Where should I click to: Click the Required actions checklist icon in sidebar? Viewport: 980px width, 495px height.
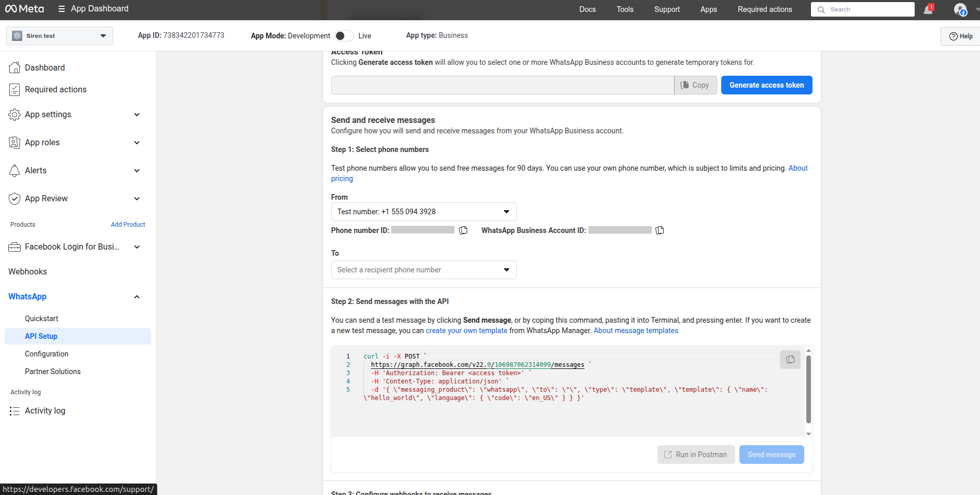(15, 89)
